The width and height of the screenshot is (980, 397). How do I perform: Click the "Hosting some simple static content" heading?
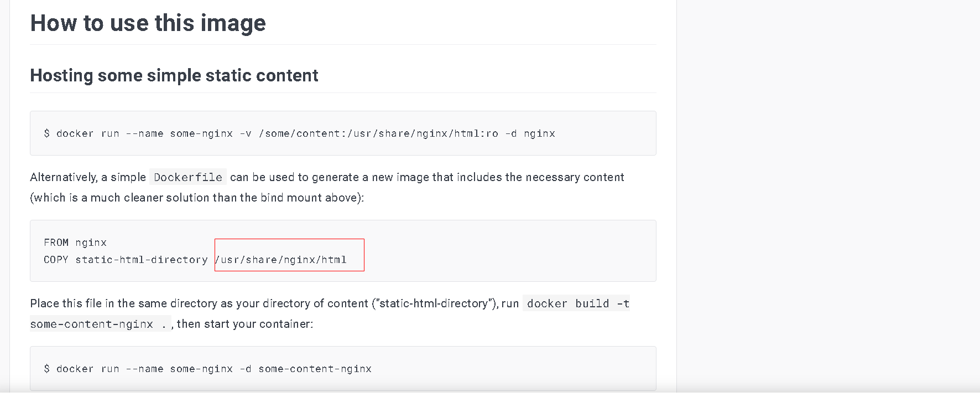click(174, 75)
